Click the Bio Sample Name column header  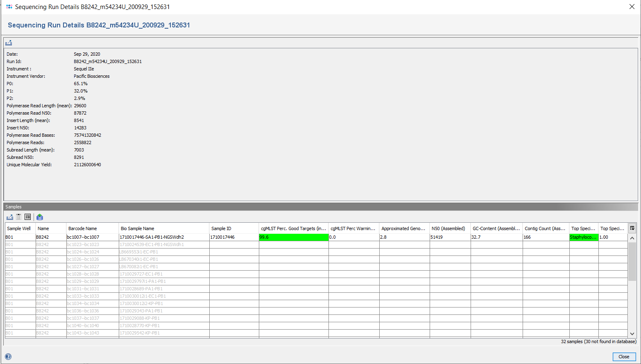pyautogui.click(x=138, y=228)
